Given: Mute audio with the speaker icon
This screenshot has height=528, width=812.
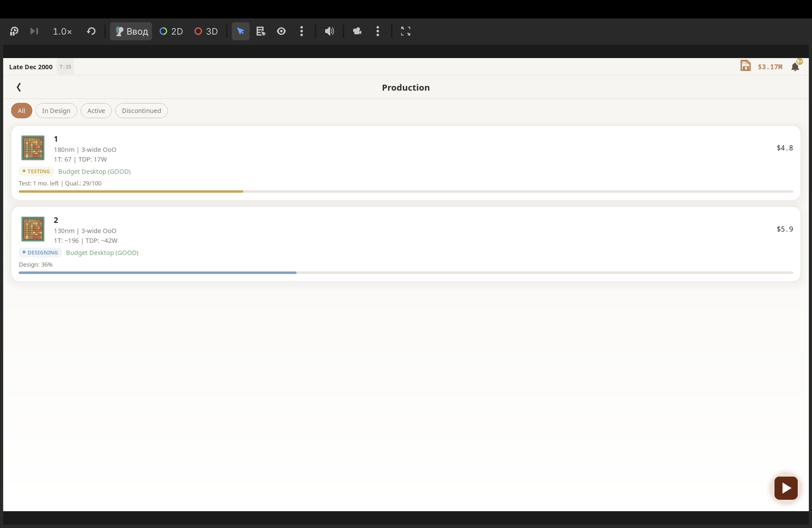Looking at the screenshot, I should 329,31.
